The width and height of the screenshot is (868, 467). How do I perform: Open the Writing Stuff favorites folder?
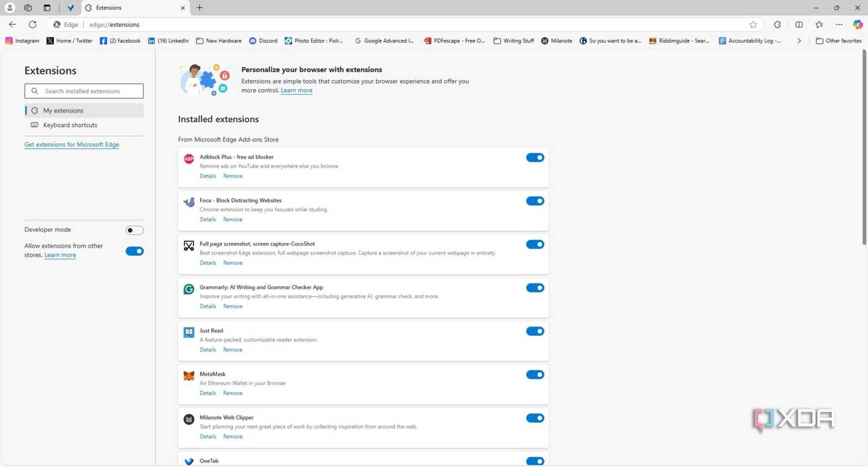coord(513,41)
